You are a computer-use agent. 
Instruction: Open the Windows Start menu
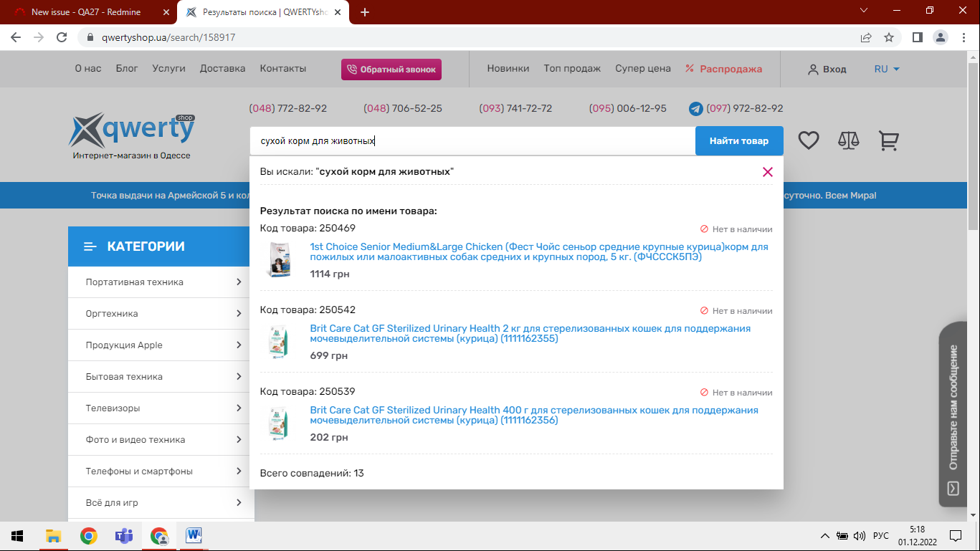(17, 536)
